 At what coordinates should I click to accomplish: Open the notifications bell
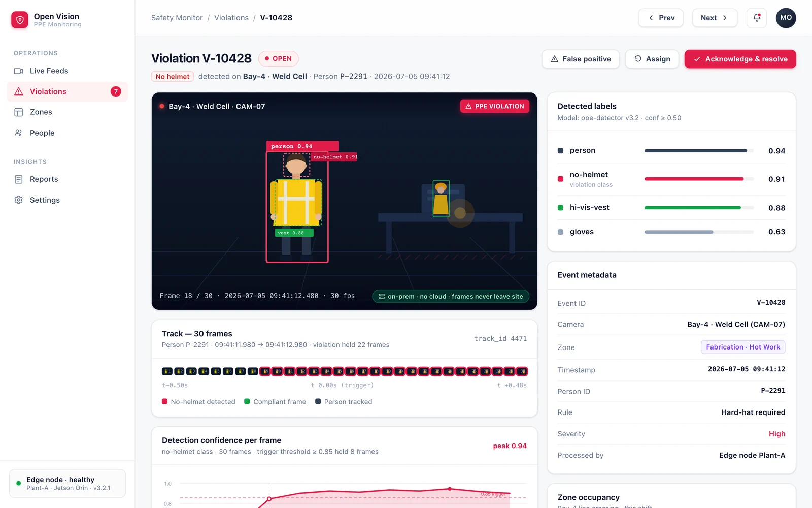(757, 18)
